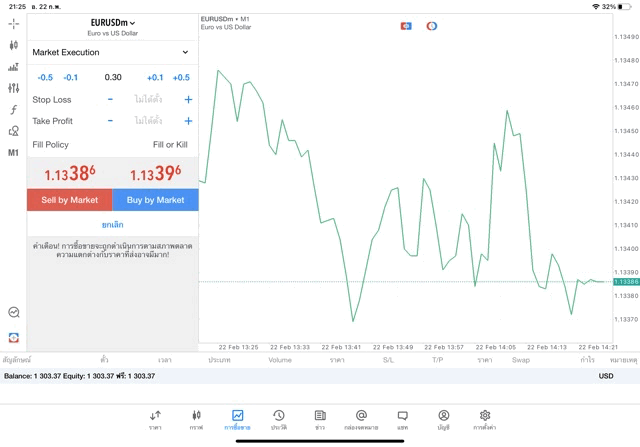Change Fill Policy from Fill or Kill
The height and width of the screenshot is (447, 640).
tap(170, 145)
